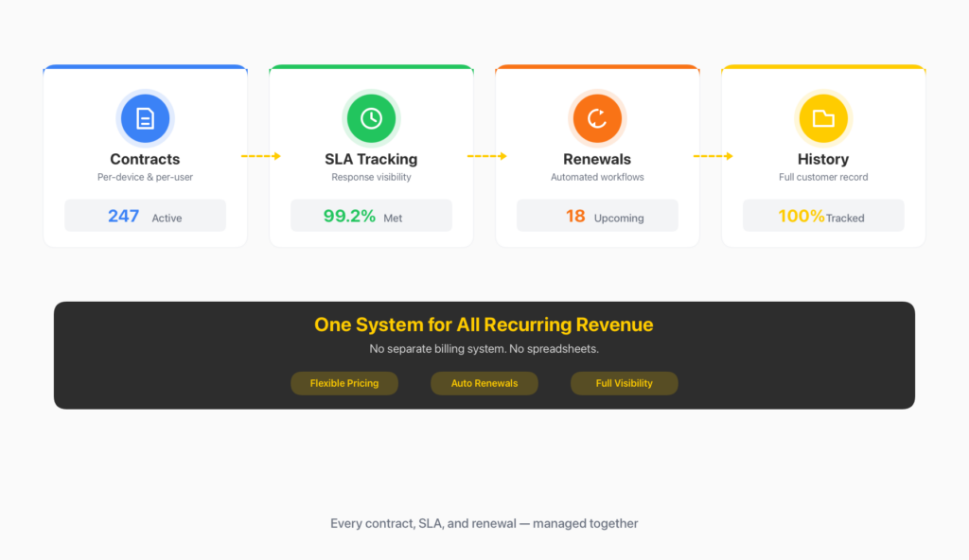
Task: Open the 99.2% Met SLA stat
Action: click(371, 216)
